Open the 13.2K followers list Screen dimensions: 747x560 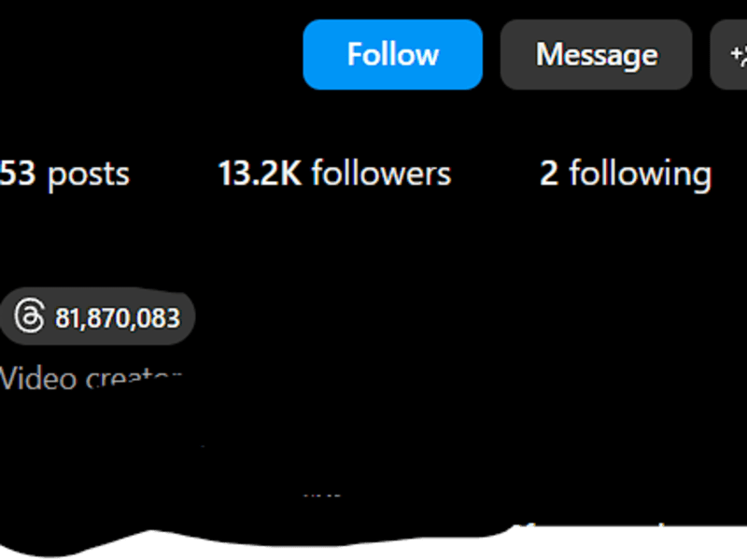334,174
